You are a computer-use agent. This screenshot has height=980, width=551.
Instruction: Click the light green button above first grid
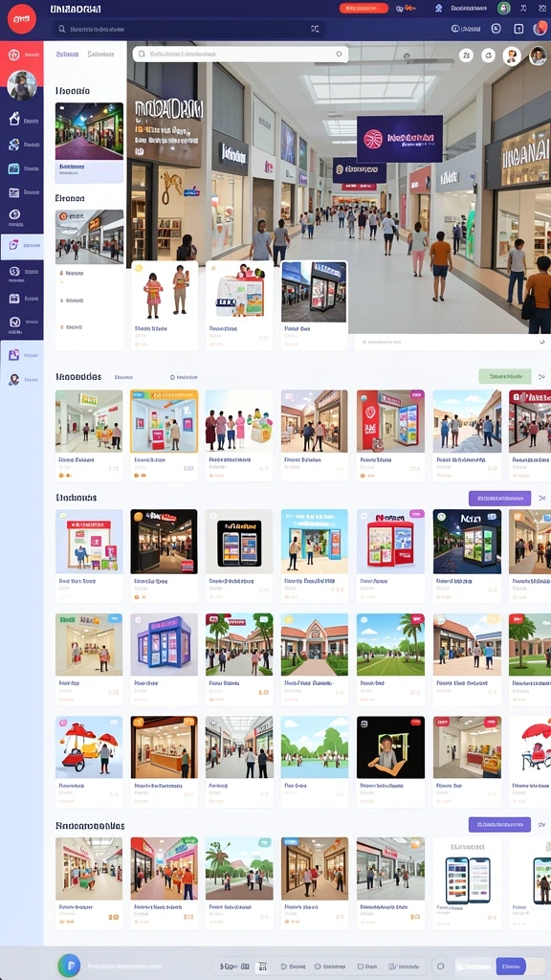pyautogui.click(x=505, y=376)
